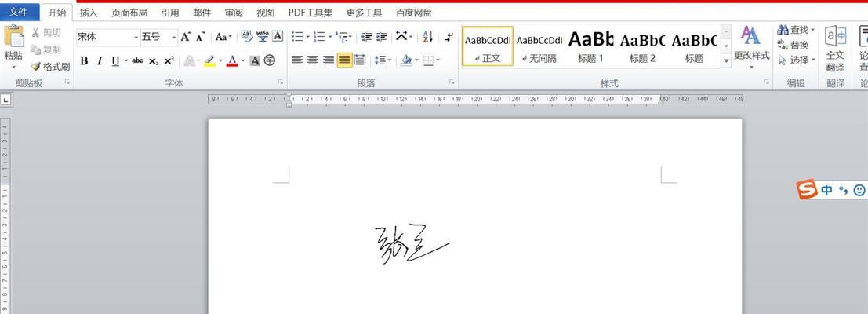Click the Clear Formatting eraser icon

pos(247,37)
